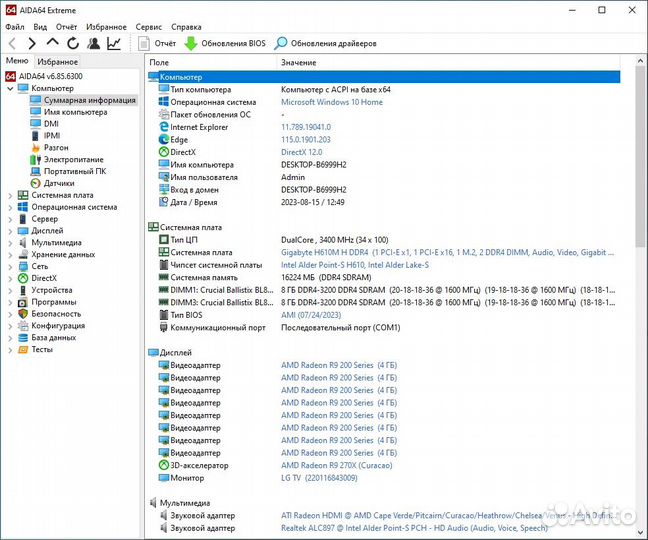Click the forward navigation arrow
Viewport: 648px width, 540px height.
click(32, 44)
